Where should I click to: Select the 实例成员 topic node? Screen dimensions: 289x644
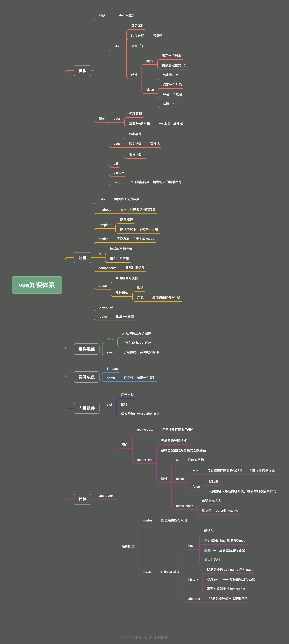point(87,377)
